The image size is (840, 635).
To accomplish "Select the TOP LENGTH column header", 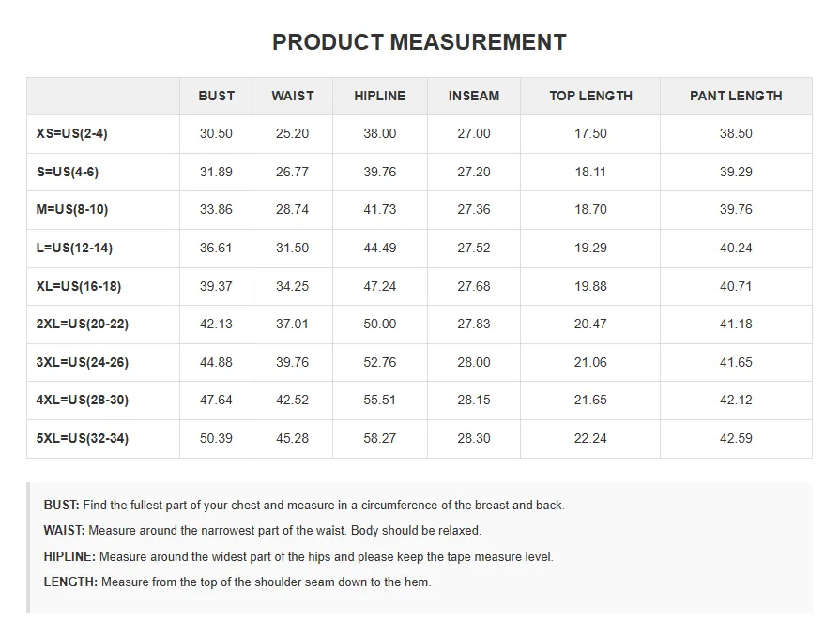I will [590, 96].
